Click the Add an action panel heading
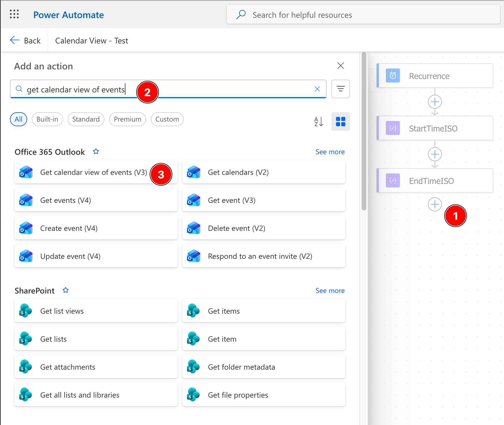504x425 pixels. [43, 66]
